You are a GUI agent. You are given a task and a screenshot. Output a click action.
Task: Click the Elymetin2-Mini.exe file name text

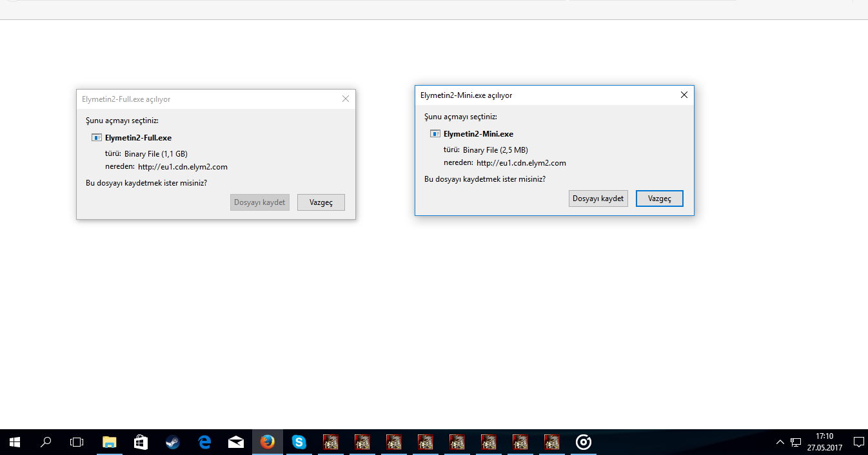click(x=478, y=133)
